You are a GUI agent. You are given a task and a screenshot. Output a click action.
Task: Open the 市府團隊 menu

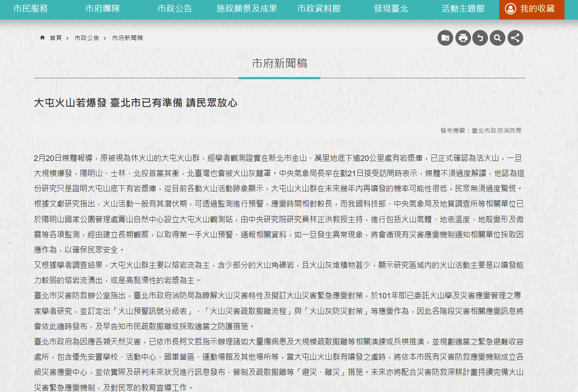point(103,9)
